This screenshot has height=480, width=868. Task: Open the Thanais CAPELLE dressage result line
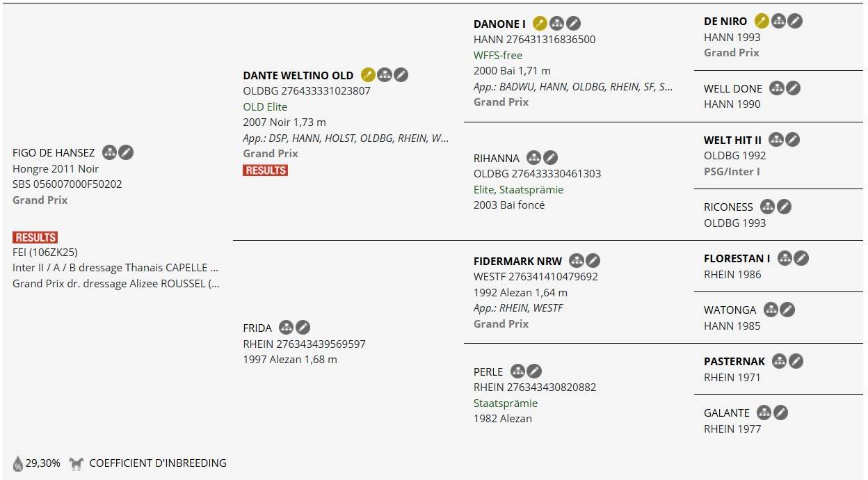pos(115,268)
